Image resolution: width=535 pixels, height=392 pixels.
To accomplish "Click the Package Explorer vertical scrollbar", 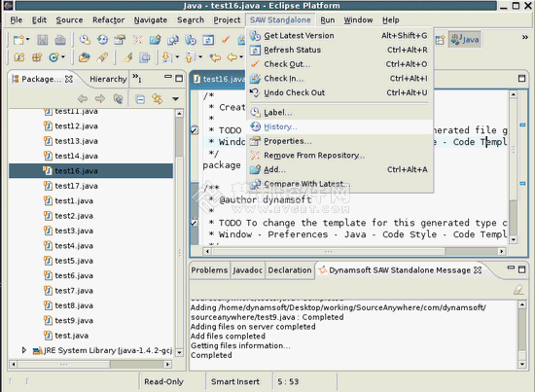I will pos(180,233).
